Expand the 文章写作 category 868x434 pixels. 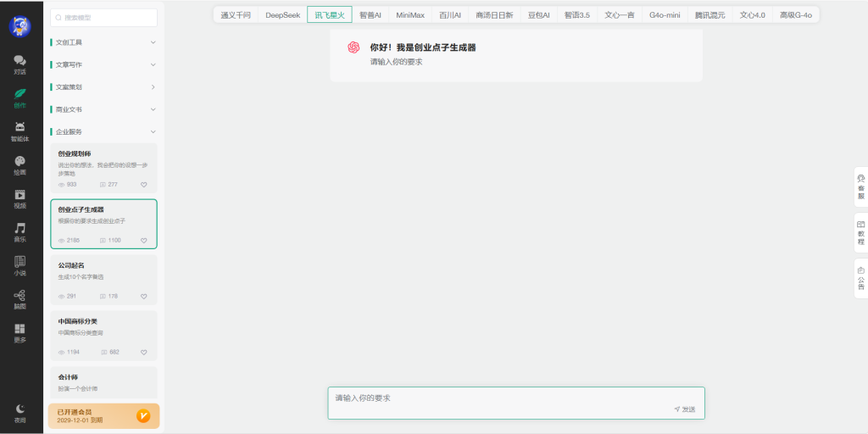pos(103,64)
